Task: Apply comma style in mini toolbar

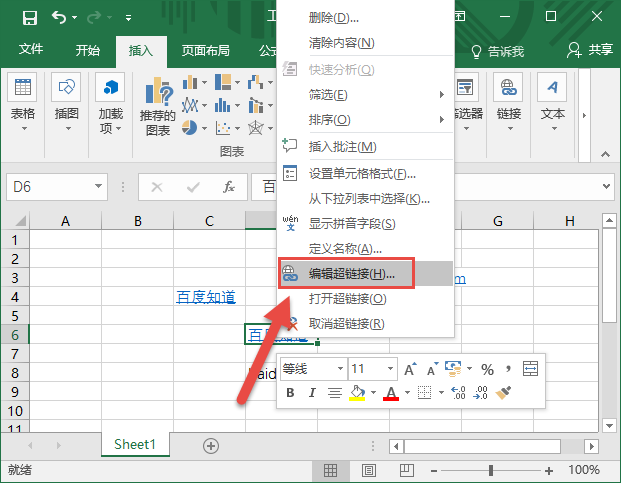Action: point(508,369)
